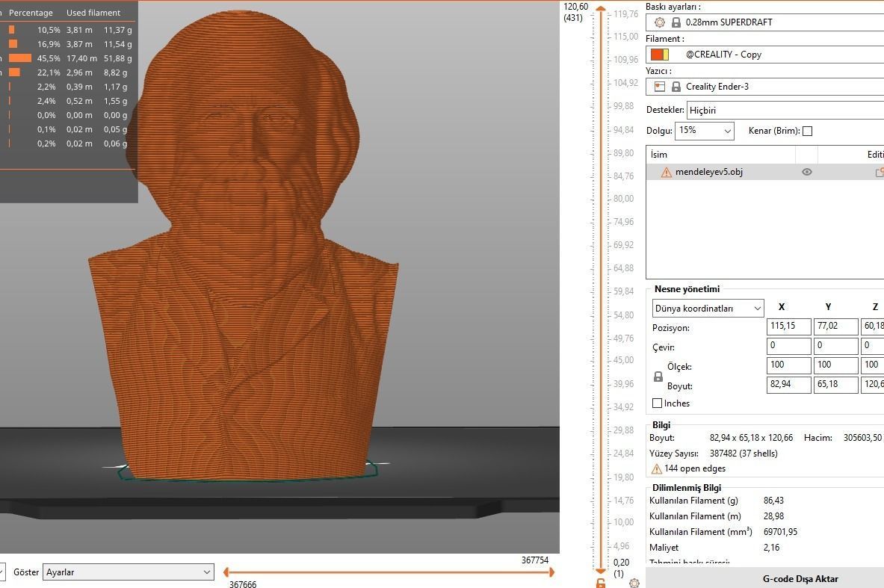
Task: Select the mendeleyev5.obj object row
Action: tap(765, 172)
